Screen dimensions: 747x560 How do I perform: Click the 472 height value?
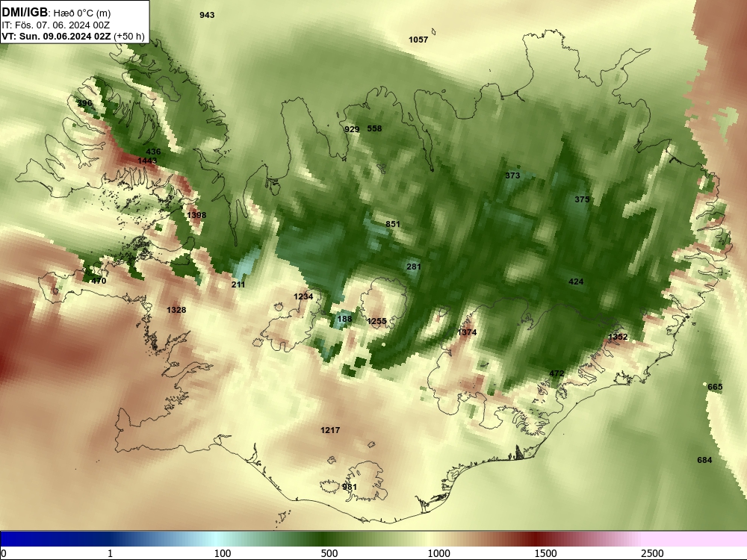pos(557,374)
